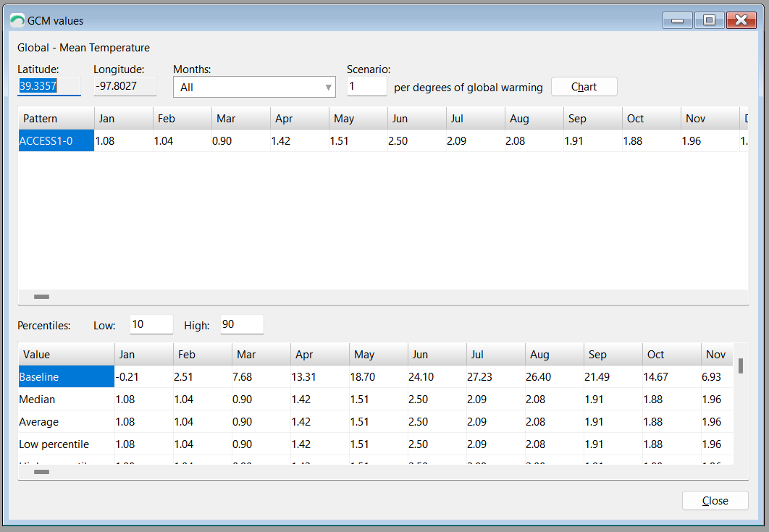Select the Low percentile row's Jul value 2.09

tap(496, 444)
